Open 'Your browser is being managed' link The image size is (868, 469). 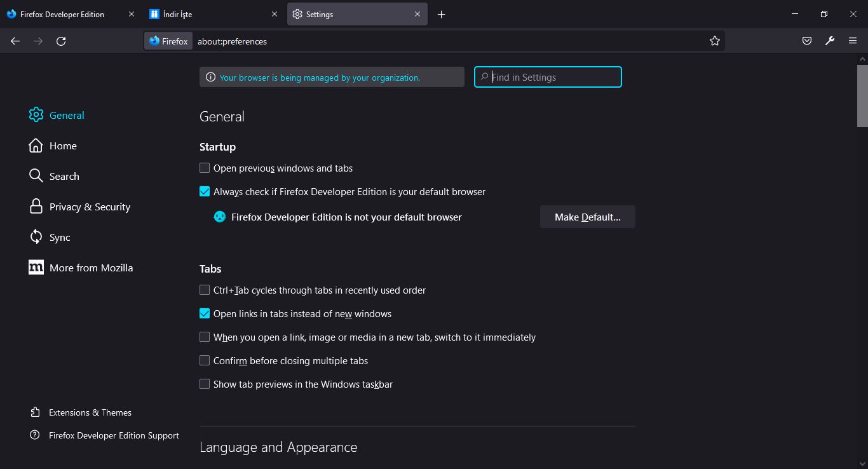pyautogui.click(x=320, y=78)
